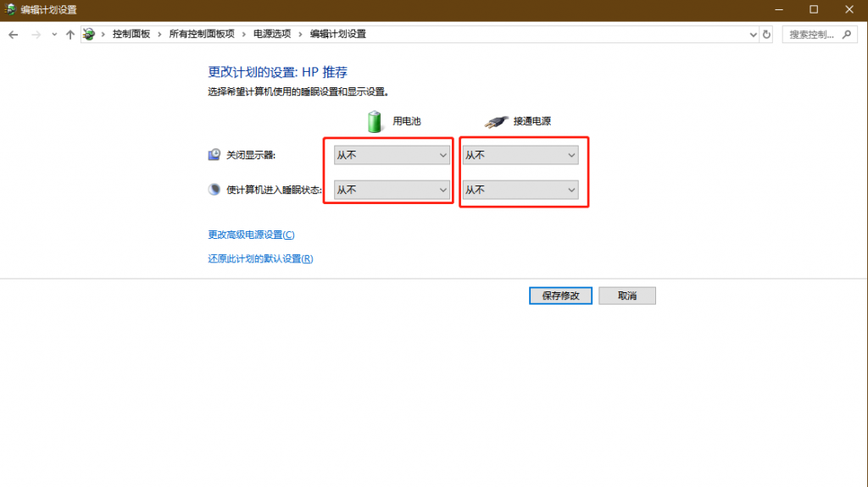This screenshot has width=868, height=487.
Task: Open 更改高级电源设置 link
Action: coord(251,235)
